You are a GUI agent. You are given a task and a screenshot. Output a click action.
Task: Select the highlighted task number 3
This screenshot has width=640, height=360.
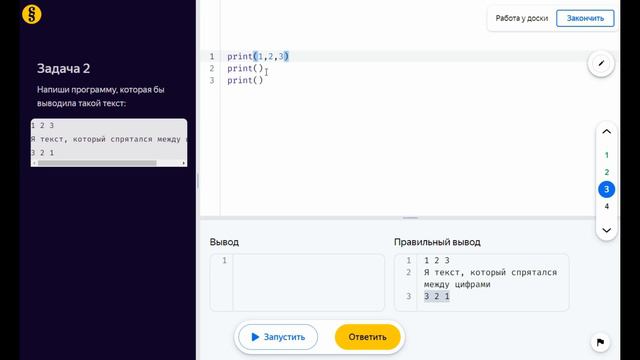point(607,189)
